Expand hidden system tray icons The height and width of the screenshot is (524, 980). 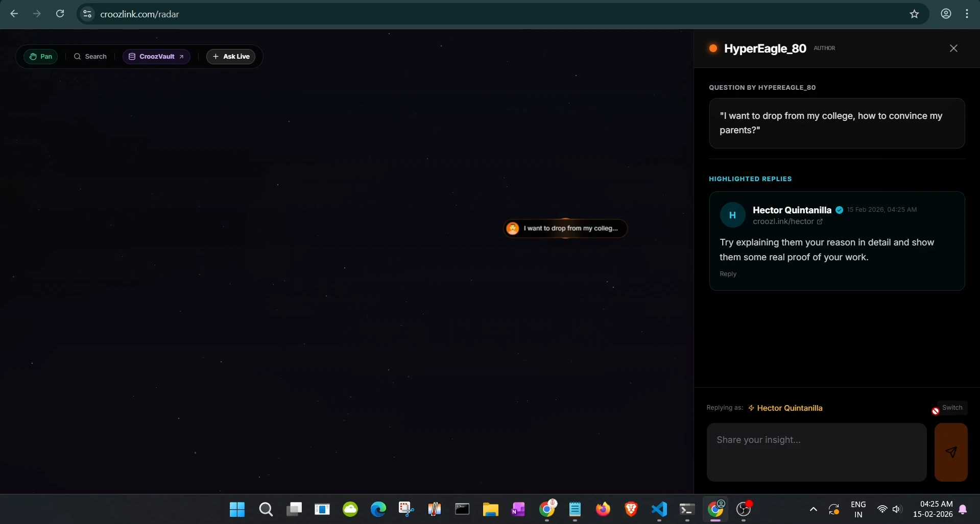click(813, 509)
